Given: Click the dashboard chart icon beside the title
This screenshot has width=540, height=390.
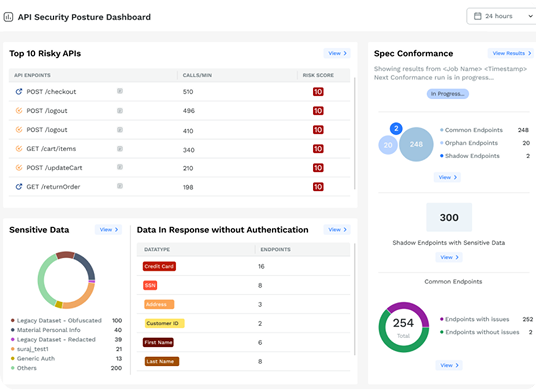Looking at the screenshot, I should tap(8, 17).
